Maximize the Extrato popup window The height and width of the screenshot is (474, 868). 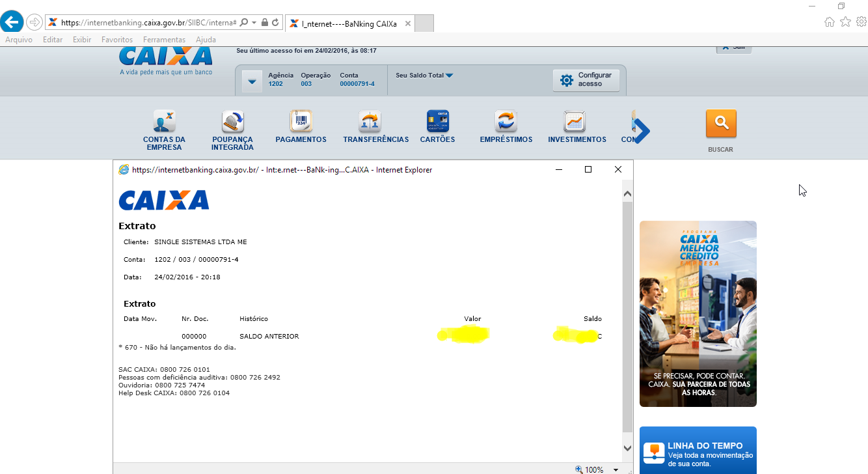pyautogui.click(x=588, y=169)
